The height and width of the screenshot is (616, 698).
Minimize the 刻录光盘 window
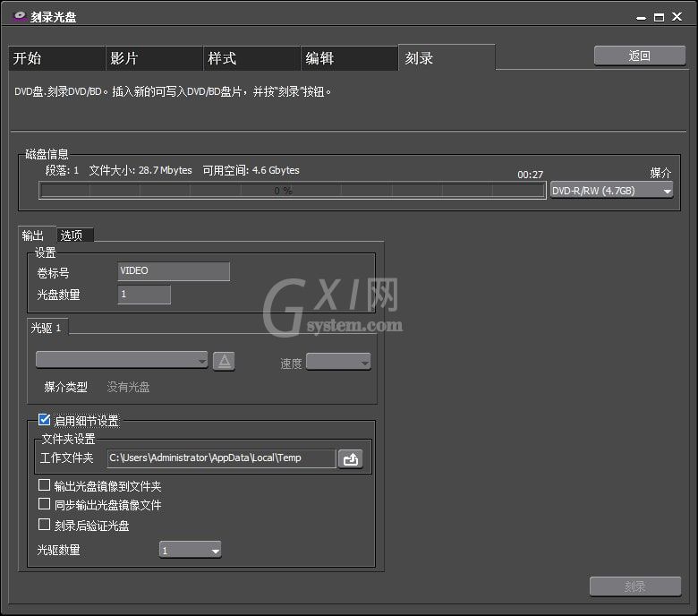pyautogui.click(x=641, y=18)
